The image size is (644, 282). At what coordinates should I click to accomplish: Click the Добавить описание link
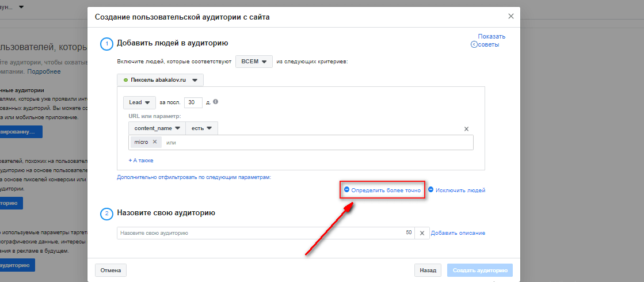(x=458, y=233)
